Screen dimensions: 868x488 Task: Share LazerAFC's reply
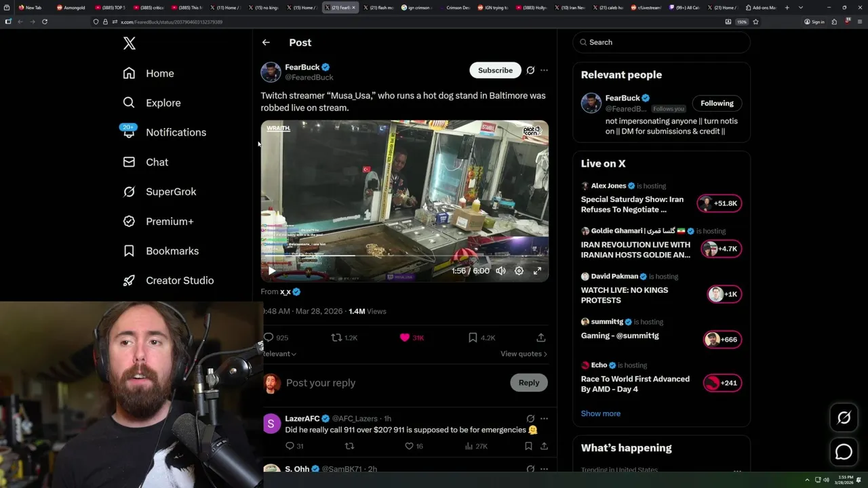(x=544, y=446)
